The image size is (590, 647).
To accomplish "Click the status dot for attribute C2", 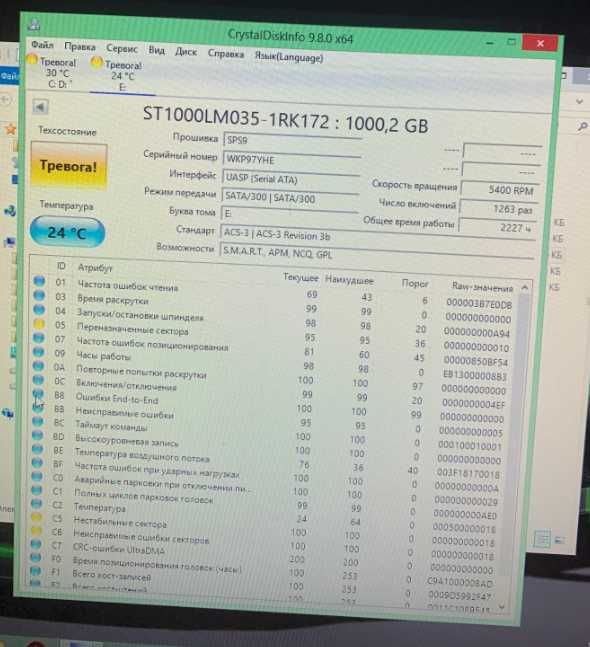I will click(36, 503).
